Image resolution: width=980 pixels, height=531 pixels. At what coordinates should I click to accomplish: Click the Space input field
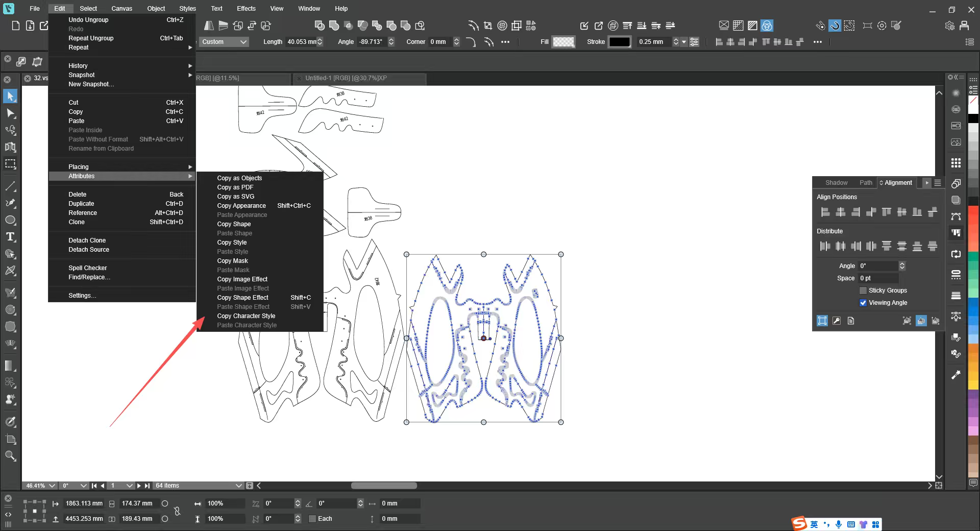(878, 278)
